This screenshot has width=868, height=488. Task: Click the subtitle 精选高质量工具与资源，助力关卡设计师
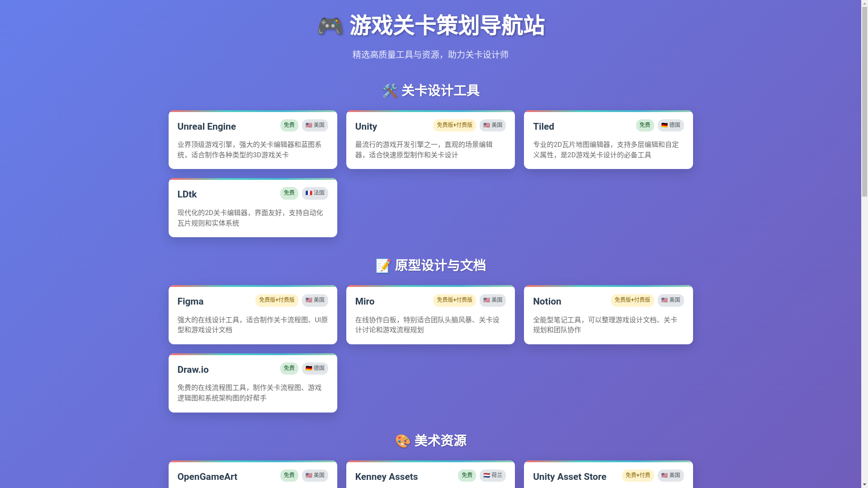[430, 55]
